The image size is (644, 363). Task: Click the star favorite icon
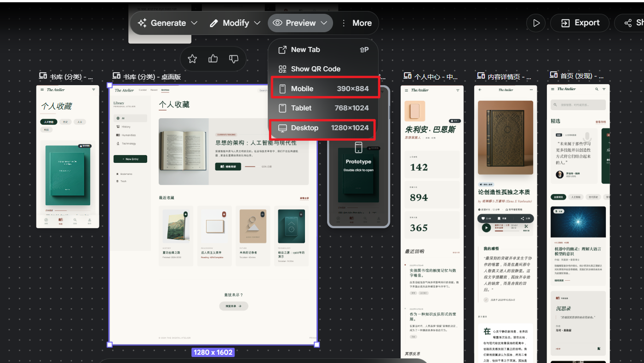point(192,59)
